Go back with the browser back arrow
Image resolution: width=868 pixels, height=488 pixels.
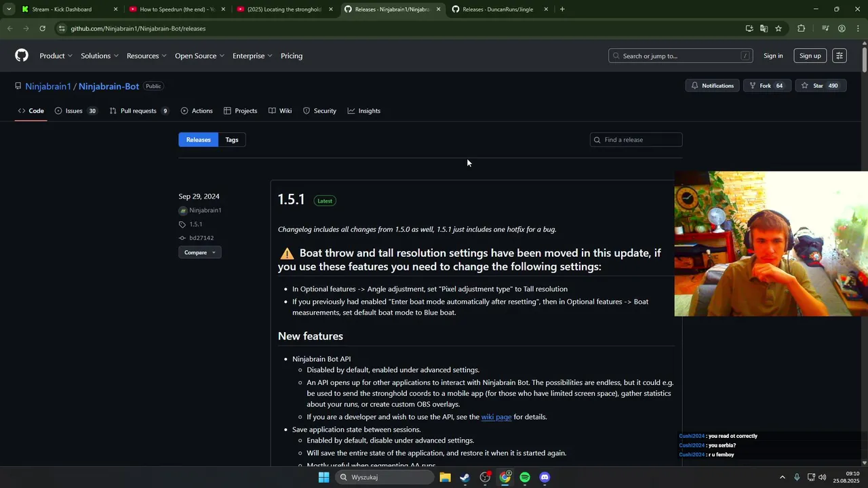coord(9,28)
